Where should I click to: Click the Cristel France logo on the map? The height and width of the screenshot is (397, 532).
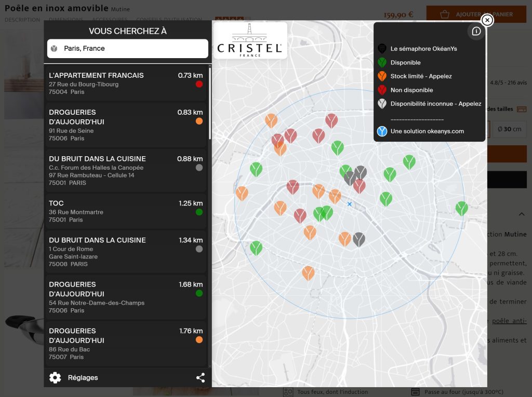point(250,40)
